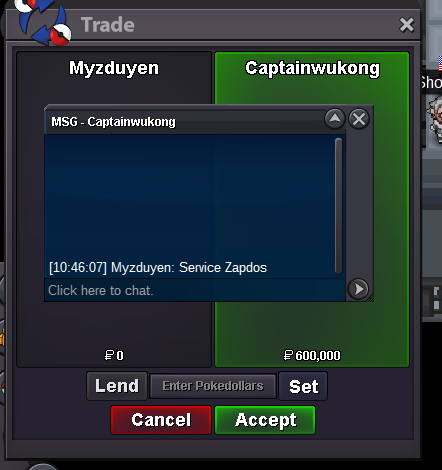Close the MSG Captainwukong chat window

tap(359, 119)
